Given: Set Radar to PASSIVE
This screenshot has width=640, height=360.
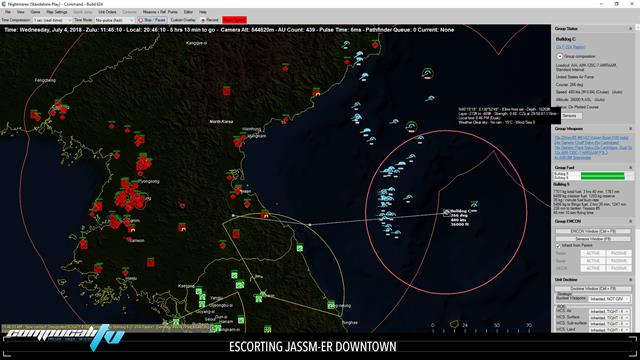Looking at the screenshot, I should click(x=618, y=253).
